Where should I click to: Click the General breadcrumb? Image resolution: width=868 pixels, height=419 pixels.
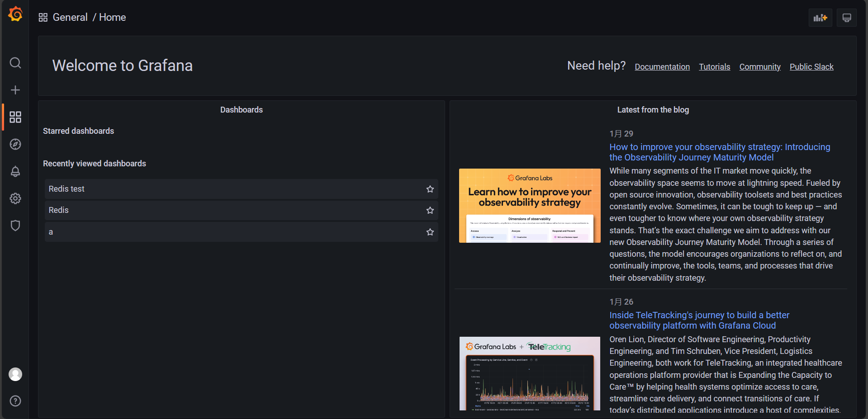(70, 17)
